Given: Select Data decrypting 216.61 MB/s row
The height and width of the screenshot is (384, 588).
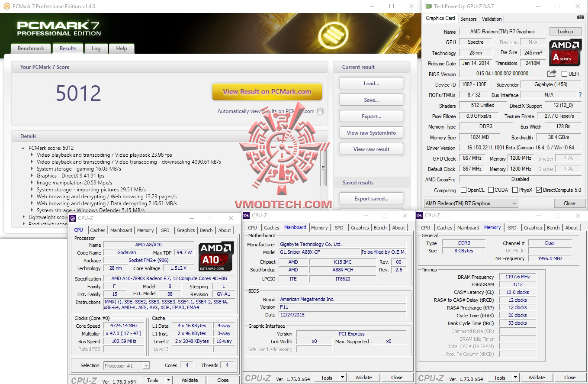Looking at the screenshot, I should pyautogui.click(x=107, y=203).
